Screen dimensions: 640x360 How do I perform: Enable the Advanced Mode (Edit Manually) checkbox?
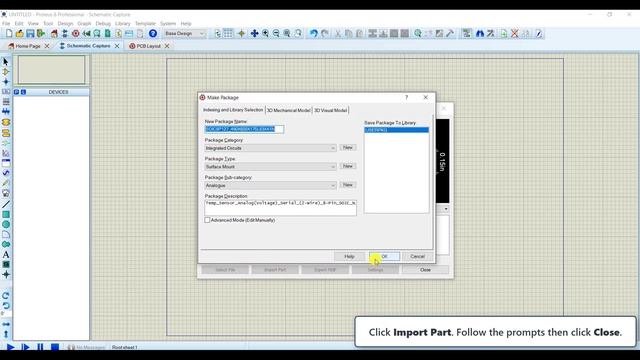207,220
